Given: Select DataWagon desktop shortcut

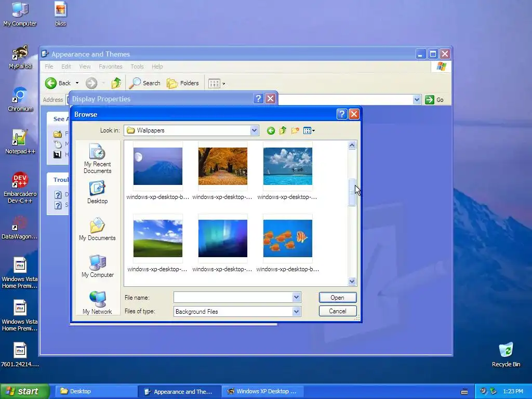Looking at the screenshot, I should [x=19, y=228].
